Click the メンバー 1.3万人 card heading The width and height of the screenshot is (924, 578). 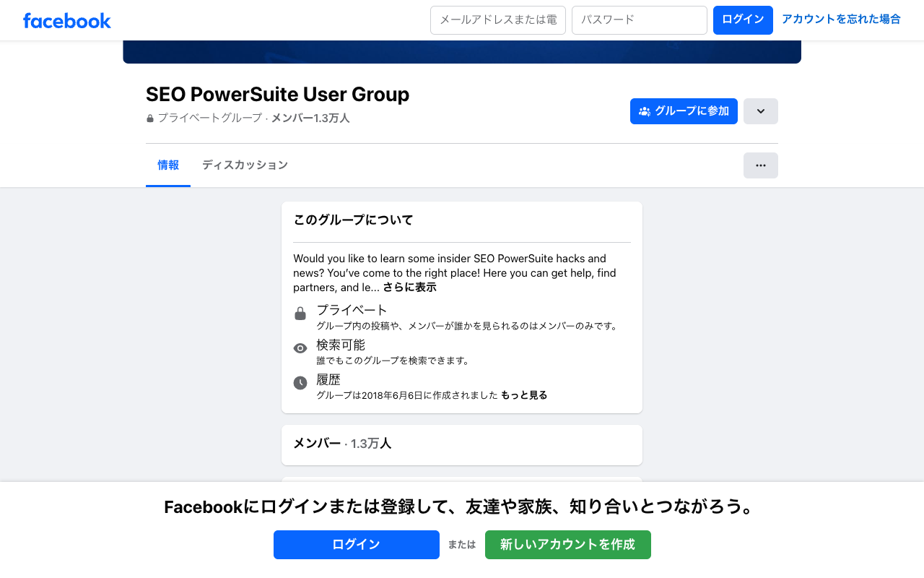(342, 444)
